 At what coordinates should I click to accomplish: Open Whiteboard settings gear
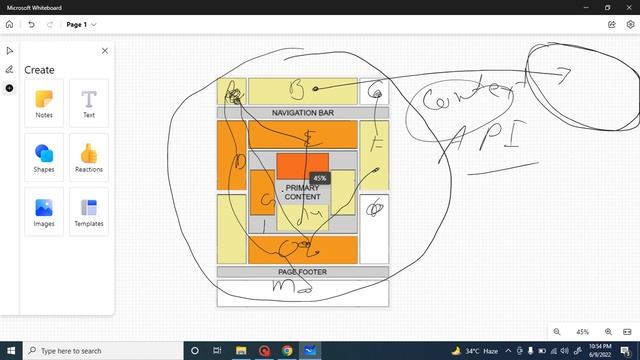630,24
